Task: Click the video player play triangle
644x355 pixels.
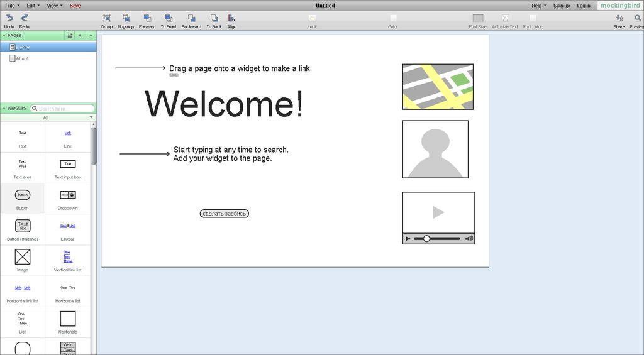Action: [438, 212]
